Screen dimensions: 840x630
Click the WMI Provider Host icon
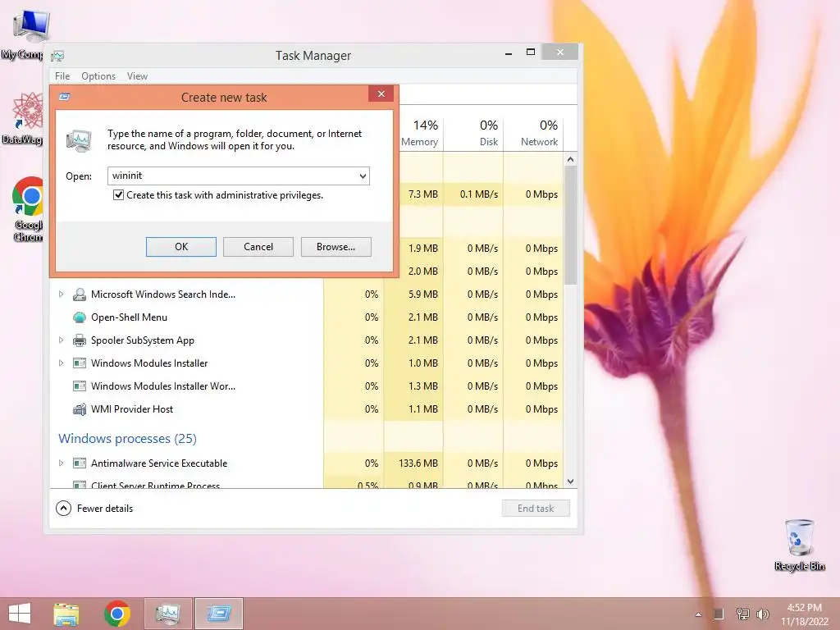pyautogui.click(x=80, y=409)
